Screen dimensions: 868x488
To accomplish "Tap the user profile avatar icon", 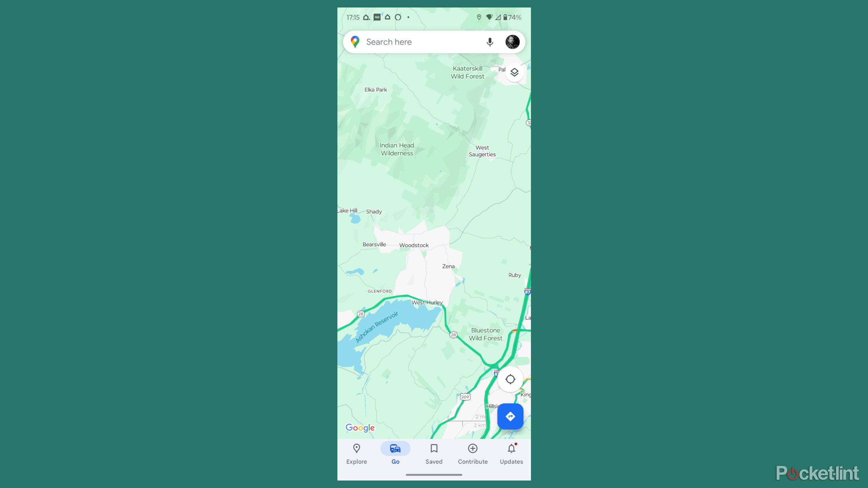I will [512, 42].
